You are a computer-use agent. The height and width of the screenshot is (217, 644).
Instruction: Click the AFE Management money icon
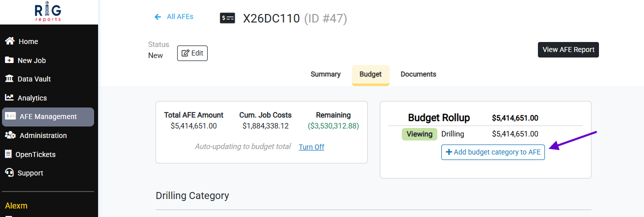[x=11, y=116]
